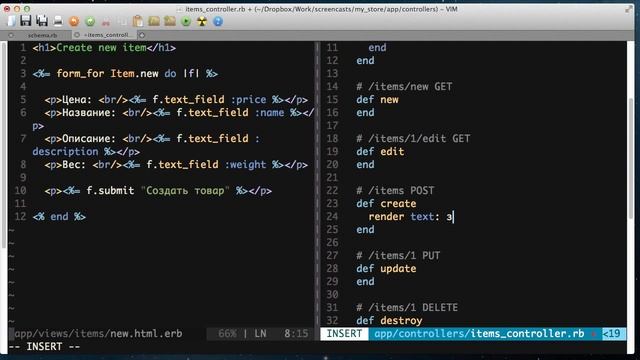Viewport: 640px width, 360px height.
Task: Click "def update" on line 28
Action: (x=386, y=269)
